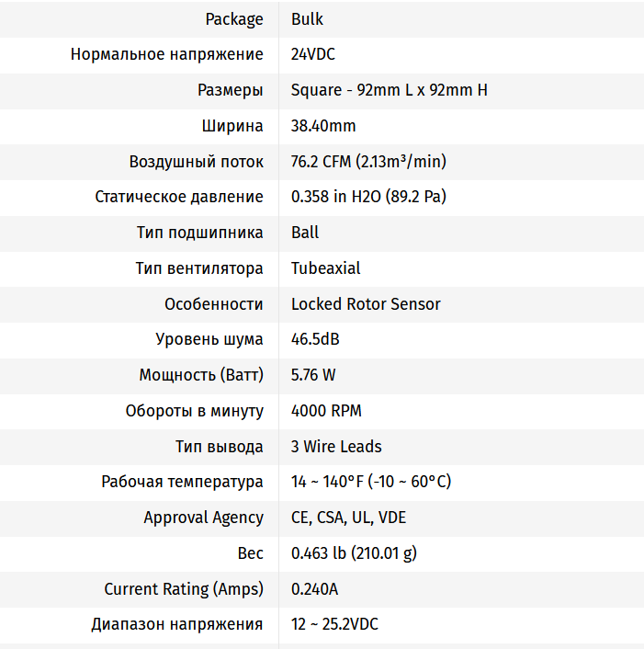Click the "Статическое давление" label
The image size is (644, 649).
[x=179, y=197]
